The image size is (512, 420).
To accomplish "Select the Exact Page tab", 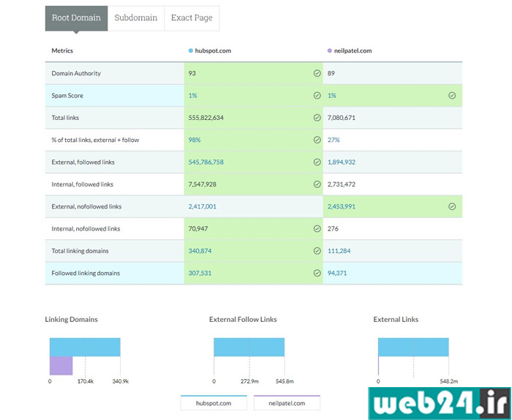I will click(x=192, y=18).
